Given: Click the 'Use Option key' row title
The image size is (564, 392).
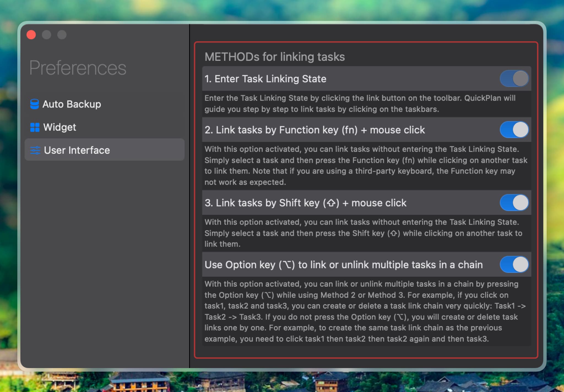Looking at the screenshot, I should (343, 265).
